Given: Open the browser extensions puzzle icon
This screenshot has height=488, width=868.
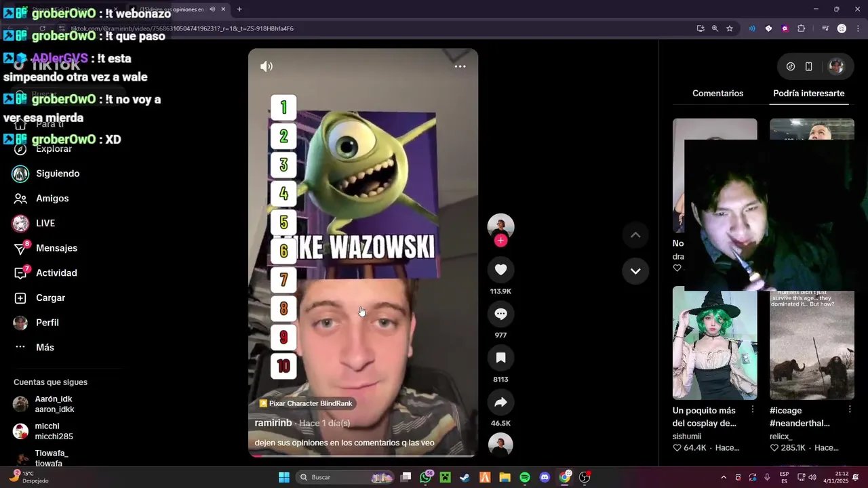Looking at the screenshot, I should point(802,28).
